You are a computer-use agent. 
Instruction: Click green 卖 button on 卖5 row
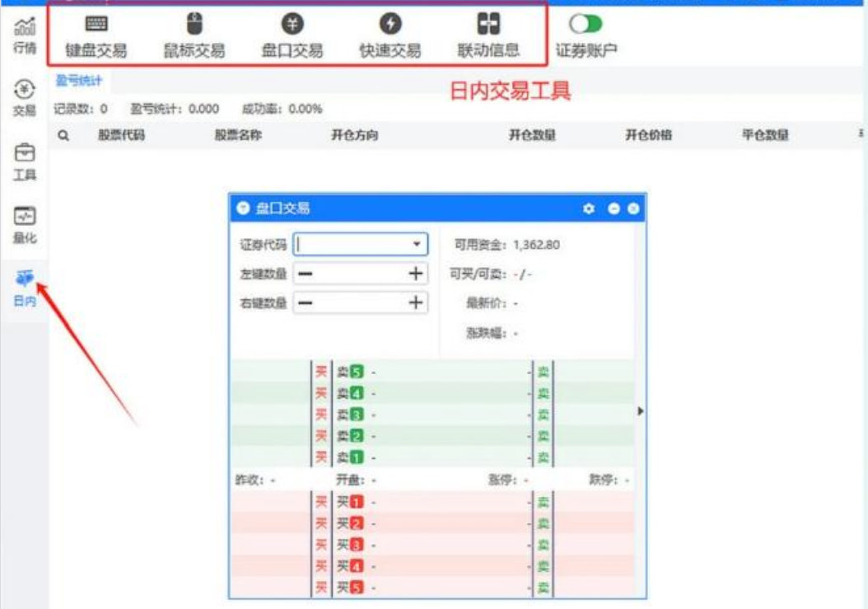(x=543, y=372)
